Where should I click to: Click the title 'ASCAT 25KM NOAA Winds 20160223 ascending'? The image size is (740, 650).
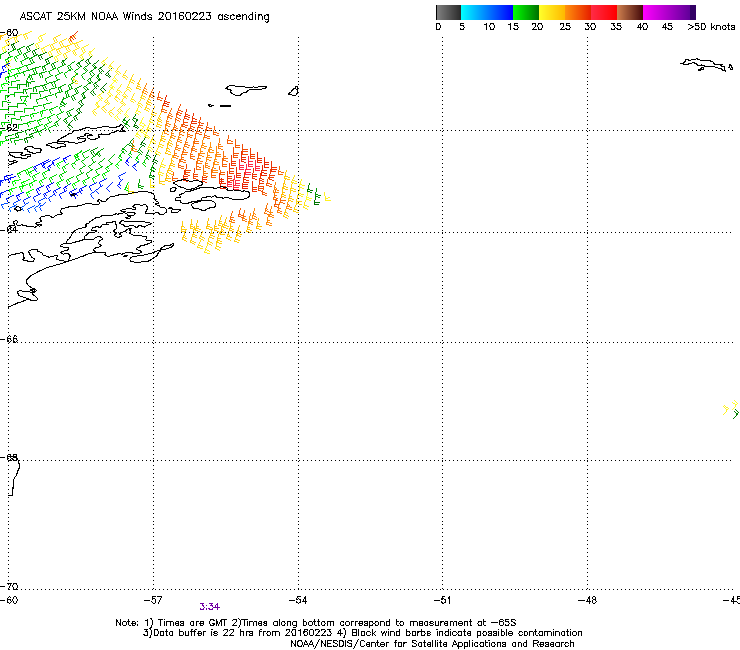(144, 17)
